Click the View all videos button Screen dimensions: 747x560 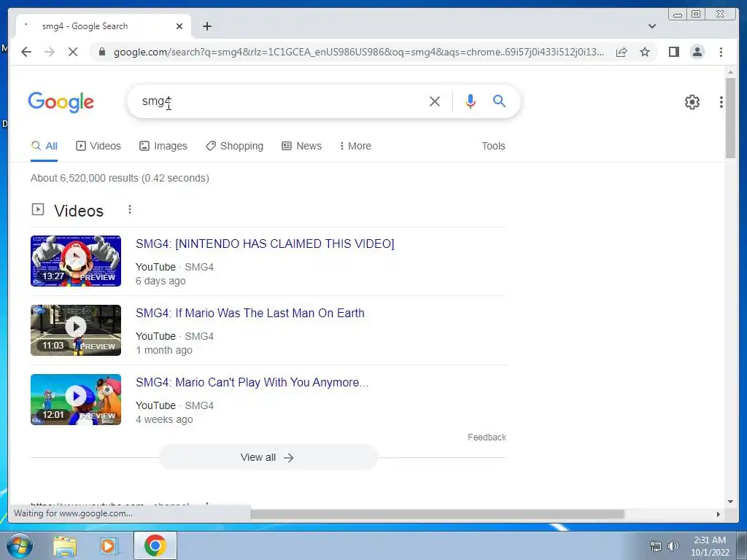pyautogui.click(x=268, y=458)
